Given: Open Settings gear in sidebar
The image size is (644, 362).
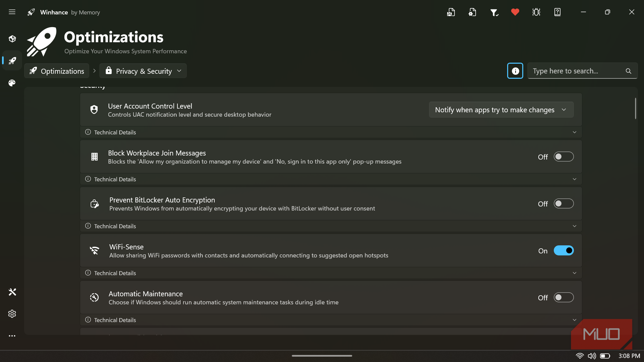Looking at the screenshot, I should click(x=12, y=314).
